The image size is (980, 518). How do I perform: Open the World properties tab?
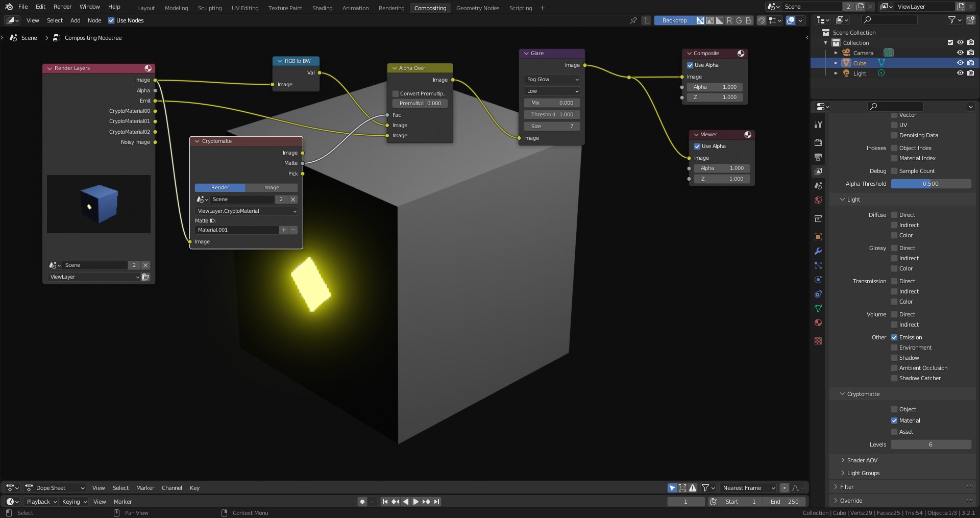[x=818, y=200]
